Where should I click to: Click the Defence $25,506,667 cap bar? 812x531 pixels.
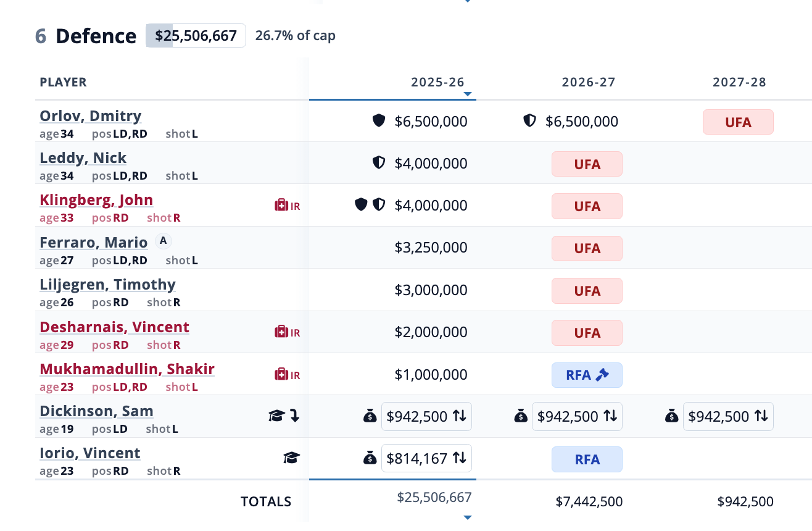(x=196, y=36)
